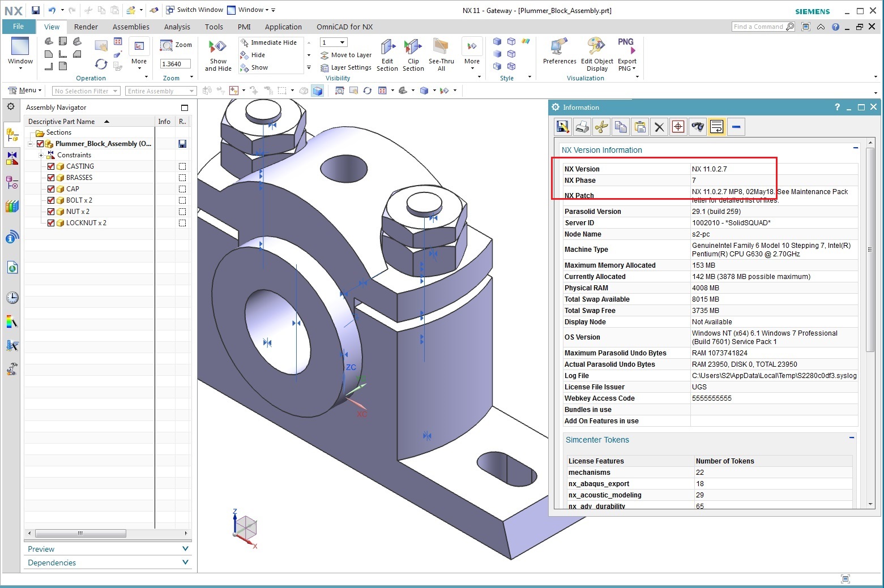Click the Undo arrow in title bar
The image size is (884, 588).
point(52,10)
